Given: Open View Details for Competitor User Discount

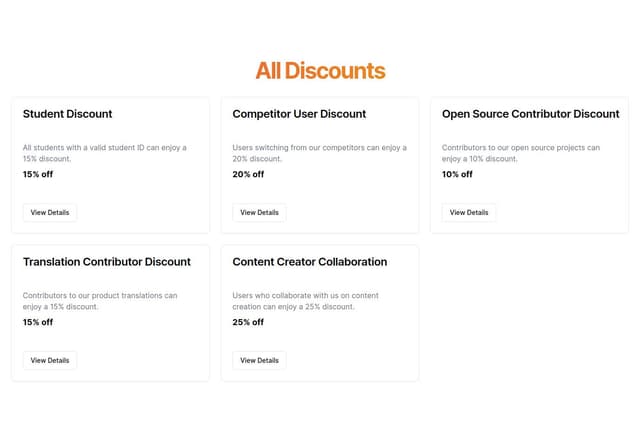Looking at the screenshot, I should tap(259, 213).
